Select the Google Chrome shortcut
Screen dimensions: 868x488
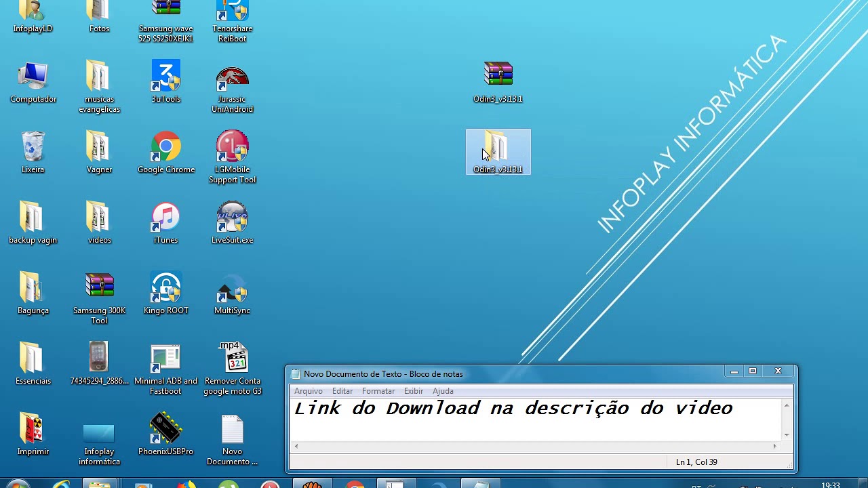click(165, 153)
